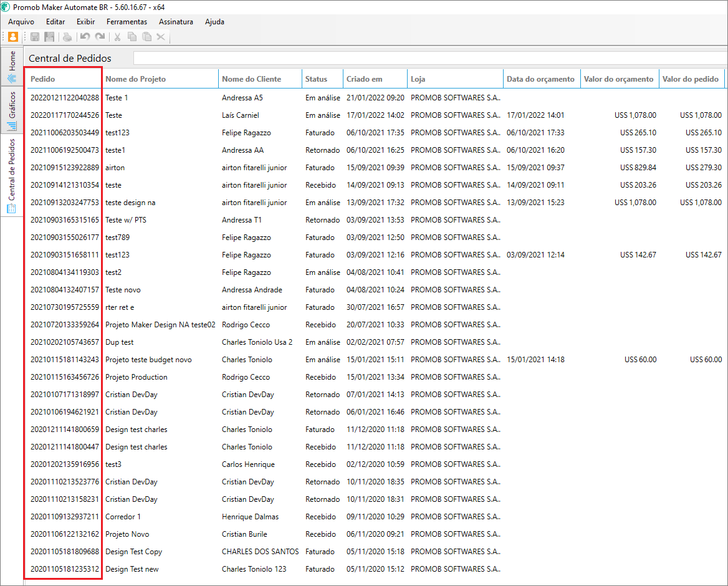Click the Save As toolbar icon
728x586 pixels.
(49, 37)
